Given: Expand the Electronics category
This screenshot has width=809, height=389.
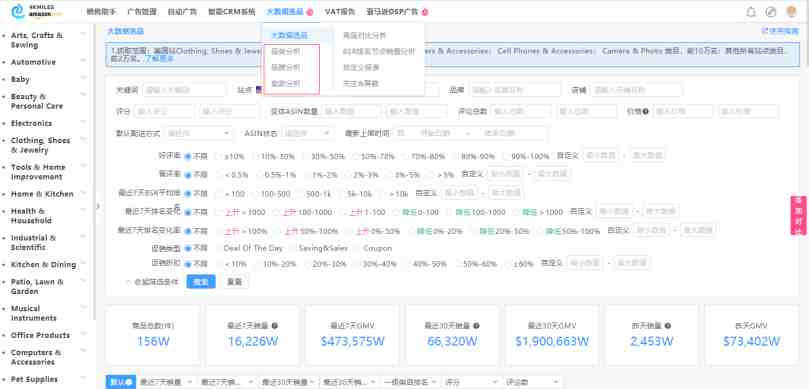Looking at the screenshot, I should tap(83, 122).
